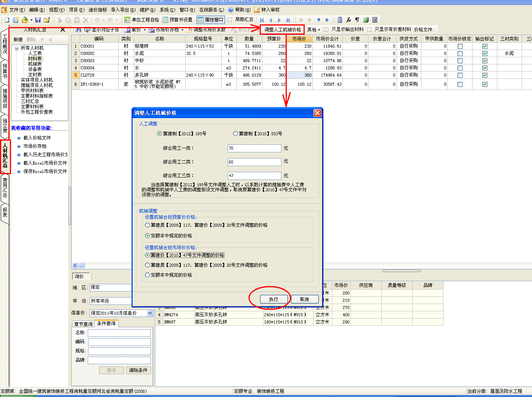Image resolution: width=532 pixels, height=397 pixels.
Task: Click 取消 button in dialog
Action: 304,299
